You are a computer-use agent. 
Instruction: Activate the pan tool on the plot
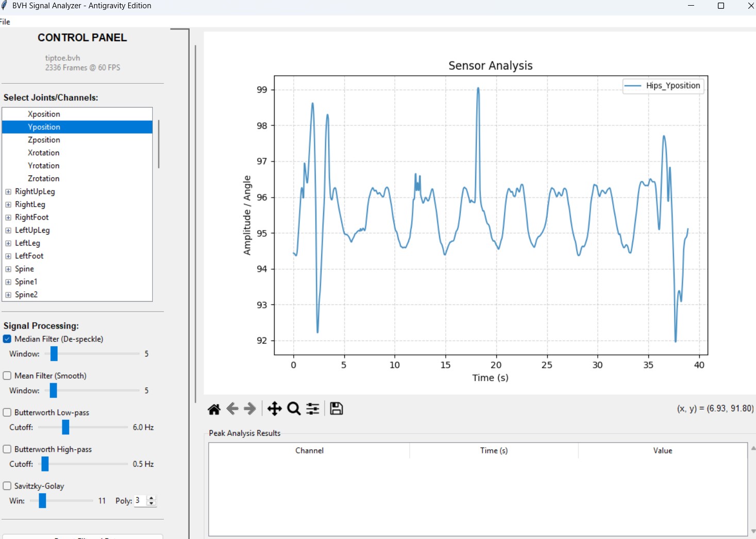pyautogui.click(x=275, y=409)
